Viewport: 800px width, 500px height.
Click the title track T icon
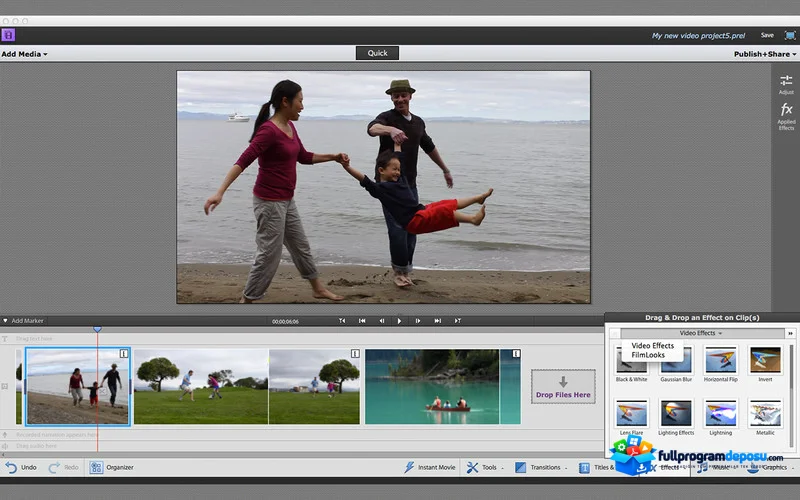click(x=5, y=339)
